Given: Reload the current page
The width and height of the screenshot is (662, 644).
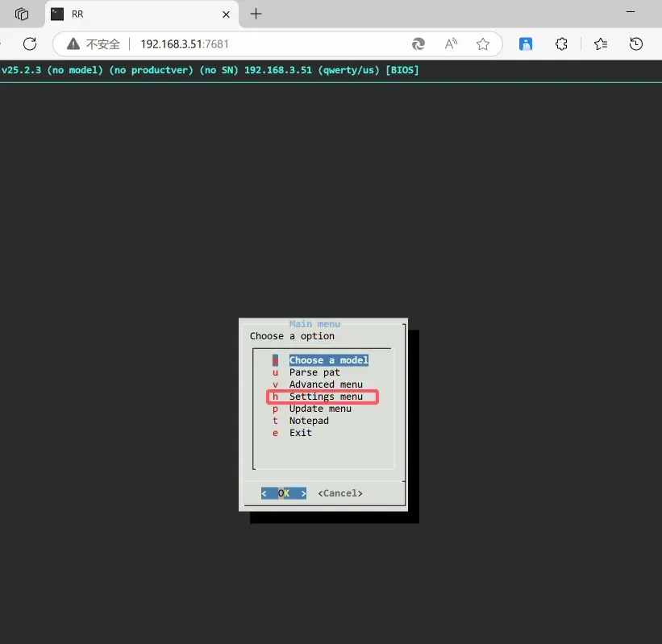Looking at the screenshot, I should tap(30, 44).
